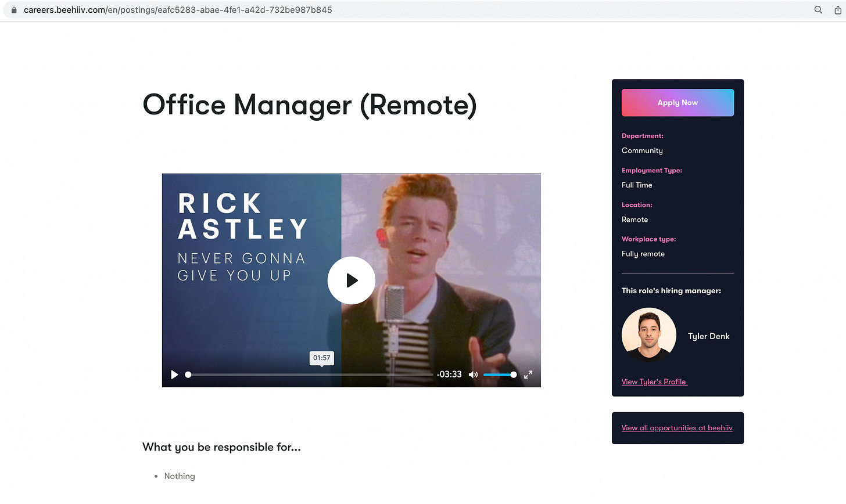Click the Department value Community
The width and height of the screenshot is (846, 504).
click(642, 150)
